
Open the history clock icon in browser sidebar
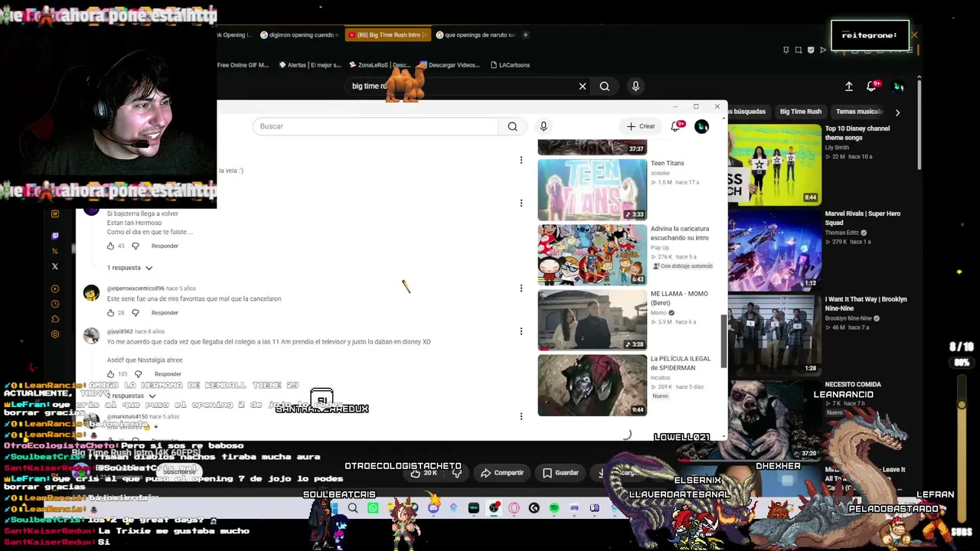tap(55, 304)
